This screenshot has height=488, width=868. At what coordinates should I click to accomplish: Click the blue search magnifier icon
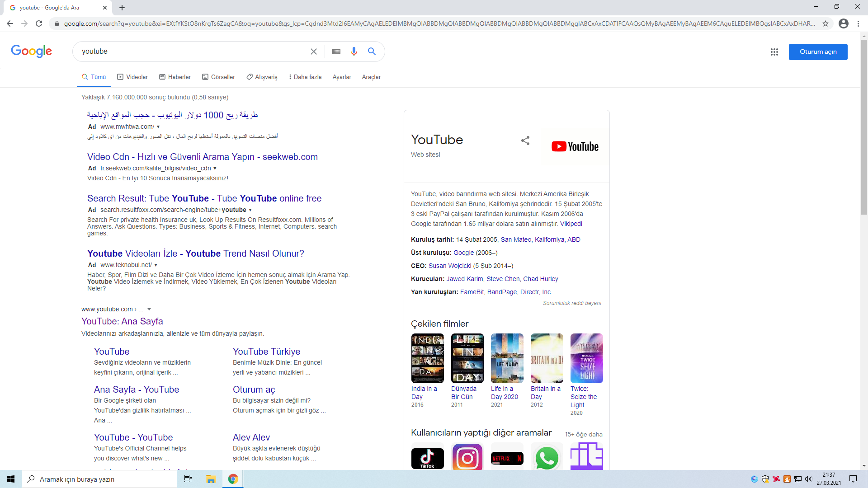coord(372,52)
